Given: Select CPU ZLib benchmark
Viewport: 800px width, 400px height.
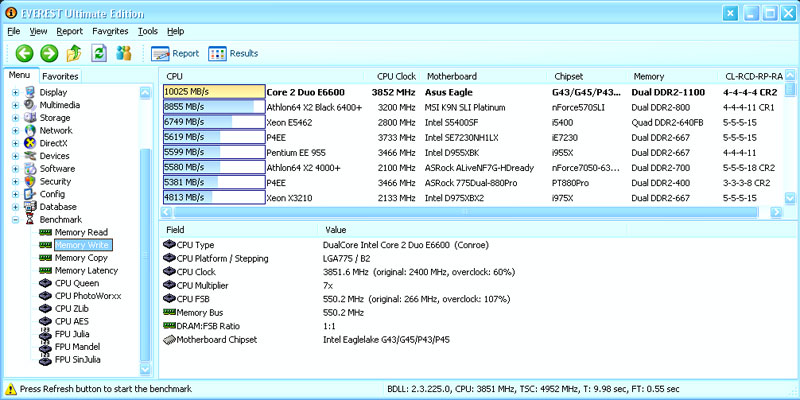Looking at the screenshot, I should point(74,309).
